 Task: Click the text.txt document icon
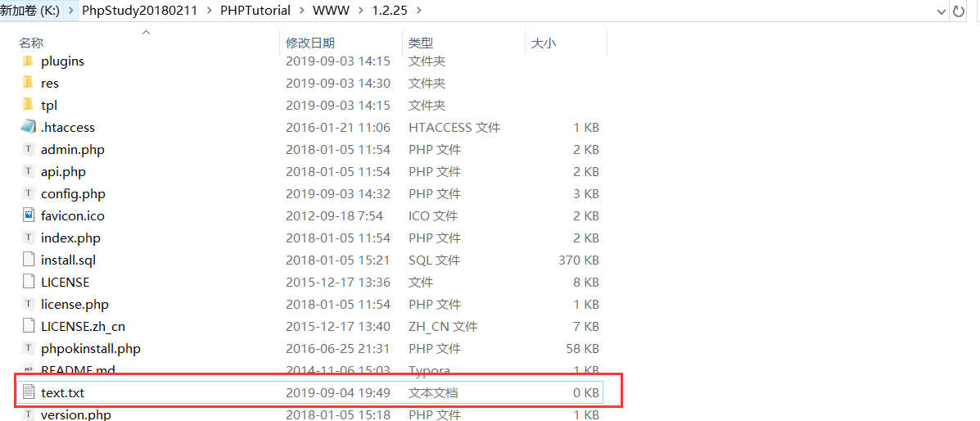point(28,392)
